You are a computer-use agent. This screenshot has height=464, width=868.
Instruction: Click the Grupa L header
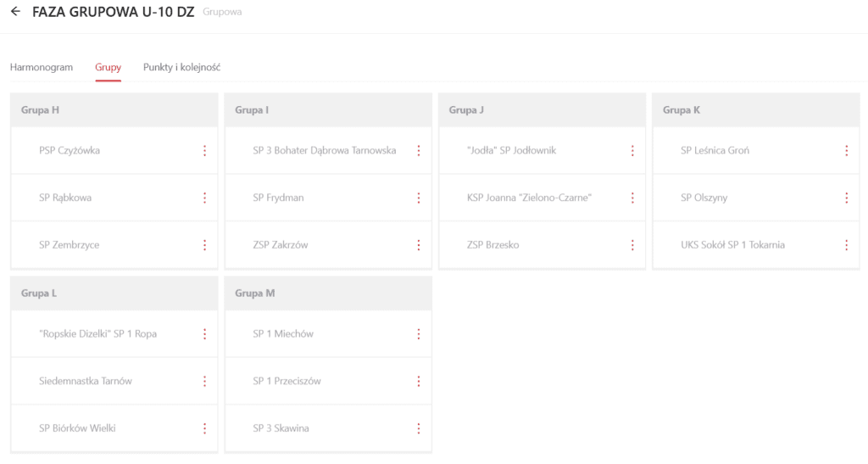tap(39, 293)
